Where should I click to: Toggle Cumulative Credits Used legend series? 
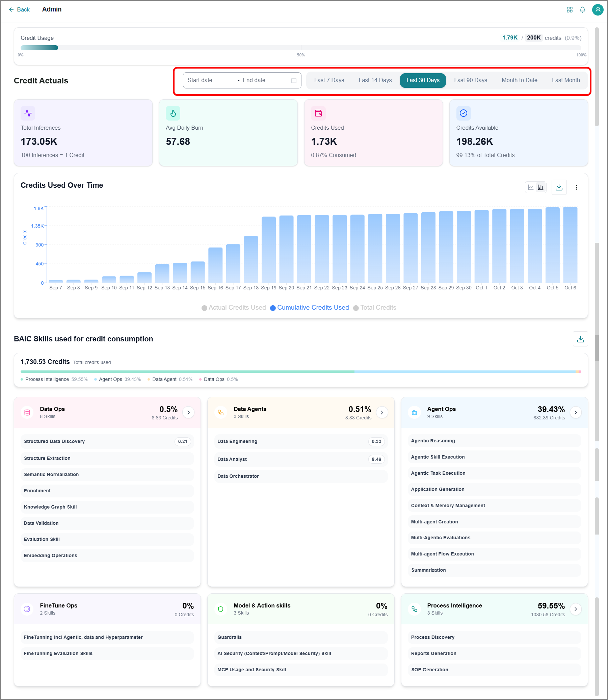(x=310, y=307)
